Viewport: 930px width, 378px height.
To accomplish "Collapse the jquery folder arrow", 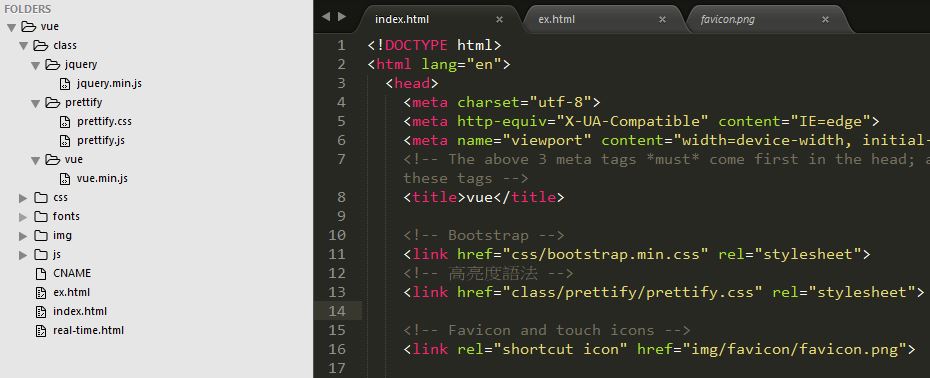I will [36, 65].
